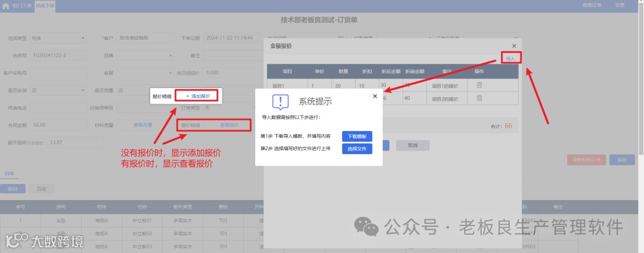
Task: Focus the 客户 input field
Action: tap(145, 38)
